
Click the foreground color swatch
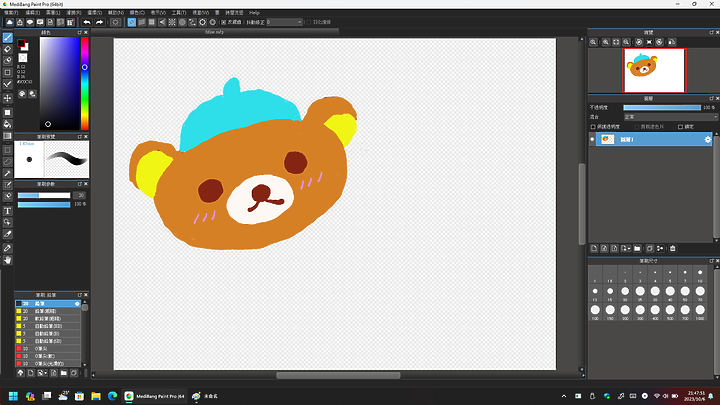click(x=21, y=44)
